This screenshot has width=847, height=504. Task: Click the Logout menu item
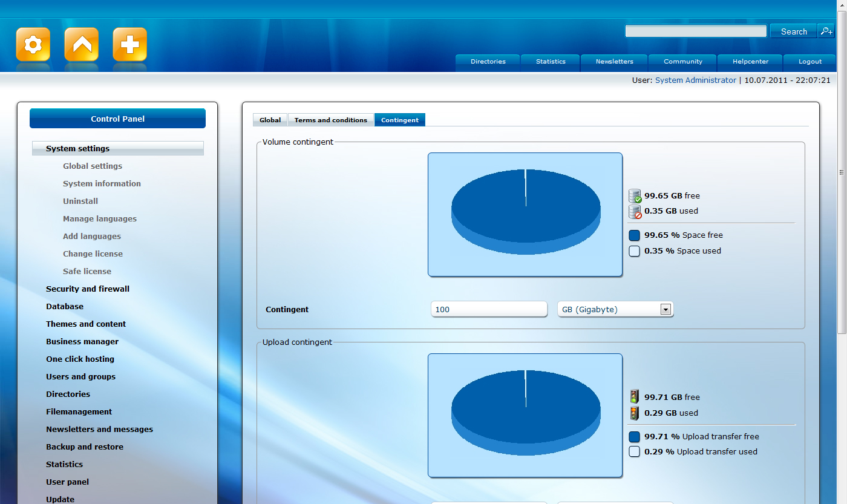coord(810,62)
